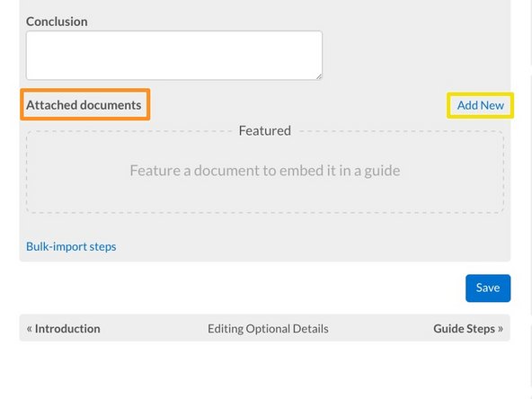This screenshot has width=532, height=399.
Task: Go back to the Introduction page
Action: [x=67, y=328]
